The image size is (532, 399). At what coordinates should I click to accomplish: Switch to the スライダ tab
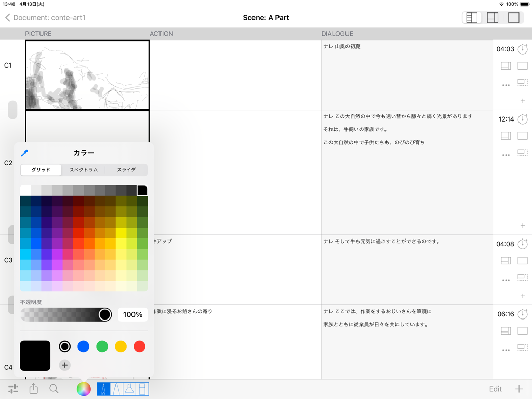pos(126,170)
